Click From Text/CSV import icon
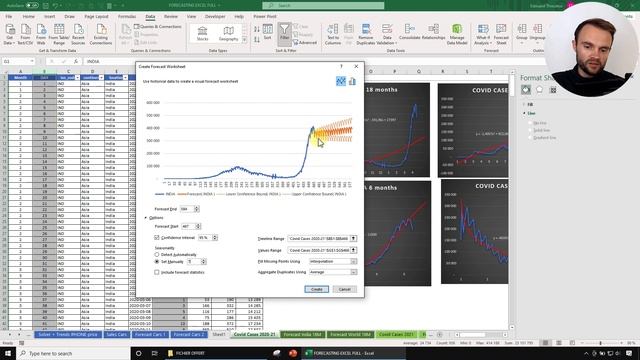The image size is (640, 360). [25, 34]
